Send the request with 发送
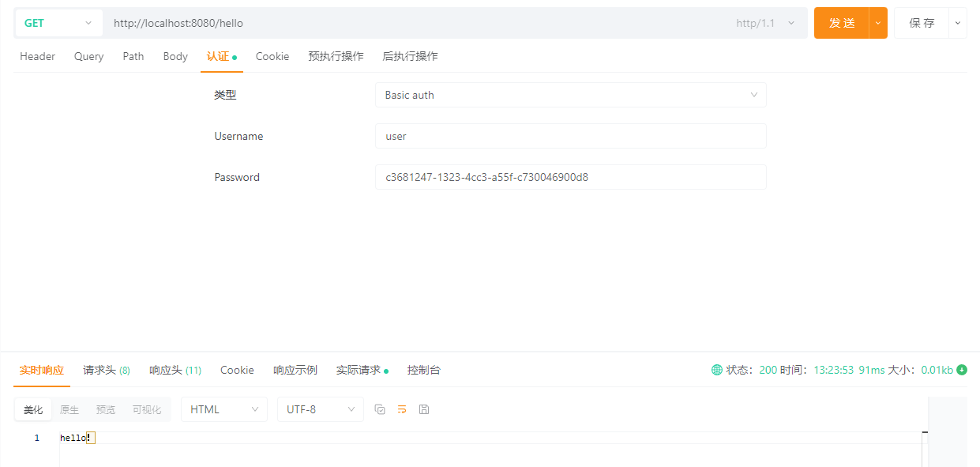This screenshot has width=980, height=467. click(x=842, y=23)
